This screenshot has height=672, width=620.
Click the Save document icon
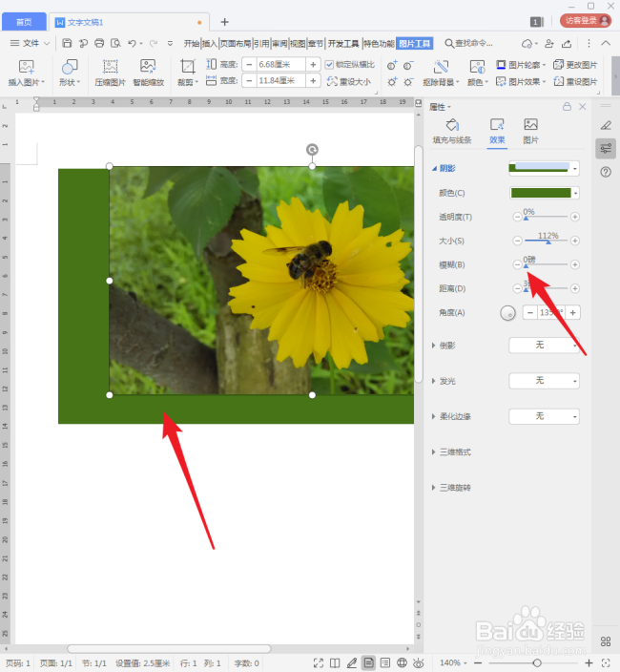[67, 43]
